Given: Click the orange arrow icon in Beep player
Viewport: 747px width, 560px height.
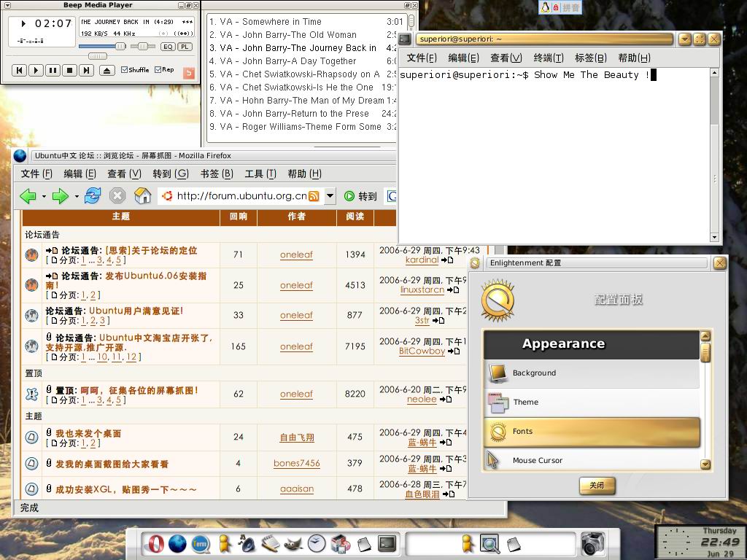Looking at the screenshot, I should 189,73.
